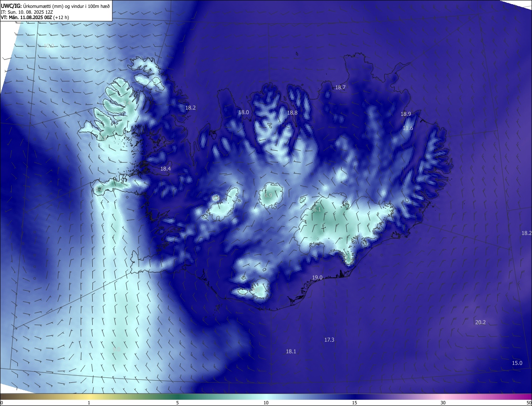Screen dimensions: 532x406
Task: Click the color scale tick label 50
Action: point(528,403)
